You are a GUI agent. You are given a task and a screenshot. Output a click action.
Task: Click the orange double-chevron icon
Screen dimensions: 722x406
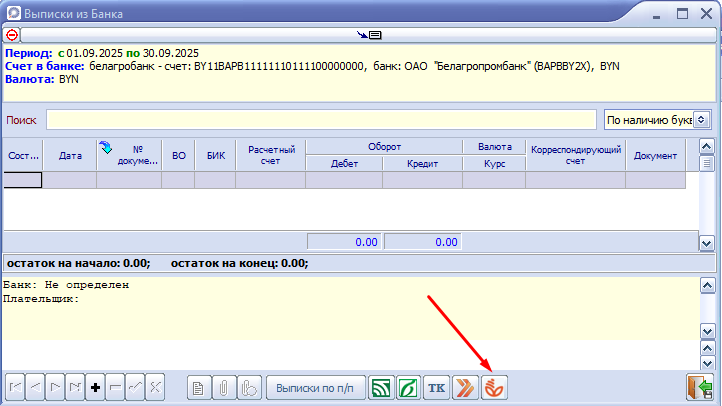(x=465, y=387)
